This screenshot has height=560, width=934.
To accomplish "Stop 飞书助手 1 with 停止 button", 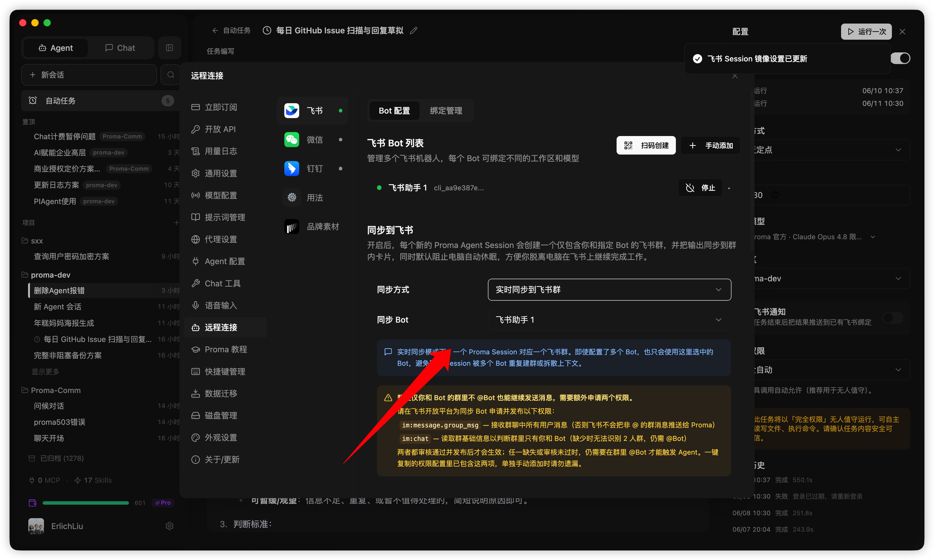I will click(700, 188).
